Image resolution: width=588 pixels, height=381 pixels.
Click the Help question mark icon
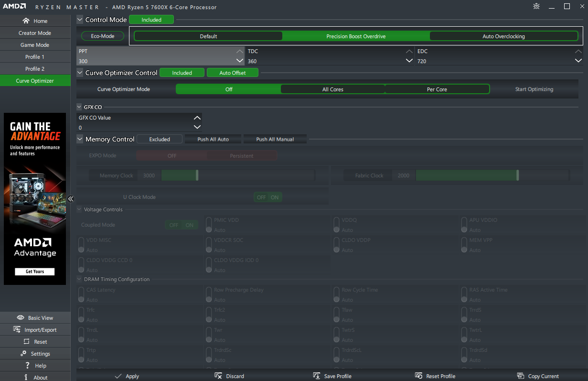(28, 365)
